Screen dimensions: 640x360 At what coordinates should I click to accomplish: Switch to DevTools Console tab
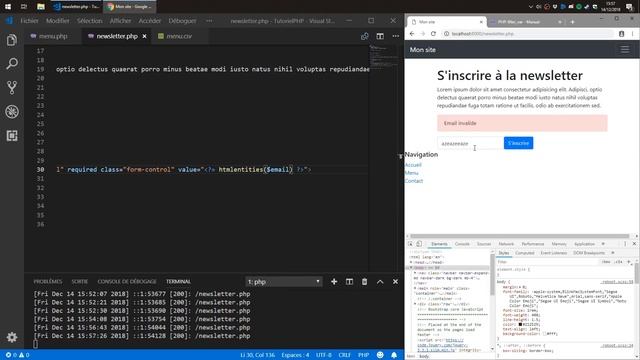point(462,244)
